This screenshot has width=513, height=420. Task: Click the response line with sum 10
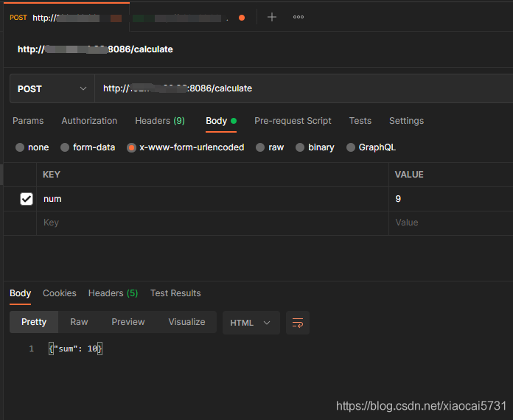coord(76,349)
